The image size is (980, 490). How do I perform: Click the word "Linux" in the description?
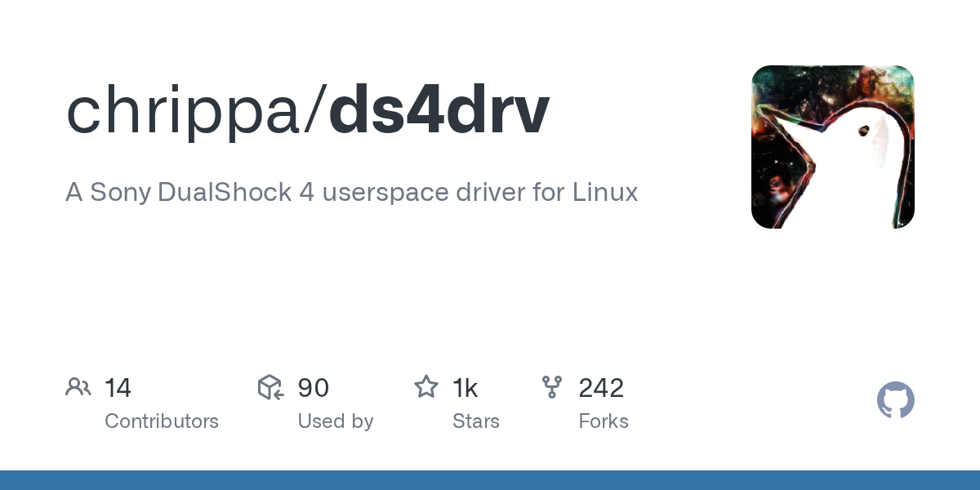(604, 193)
